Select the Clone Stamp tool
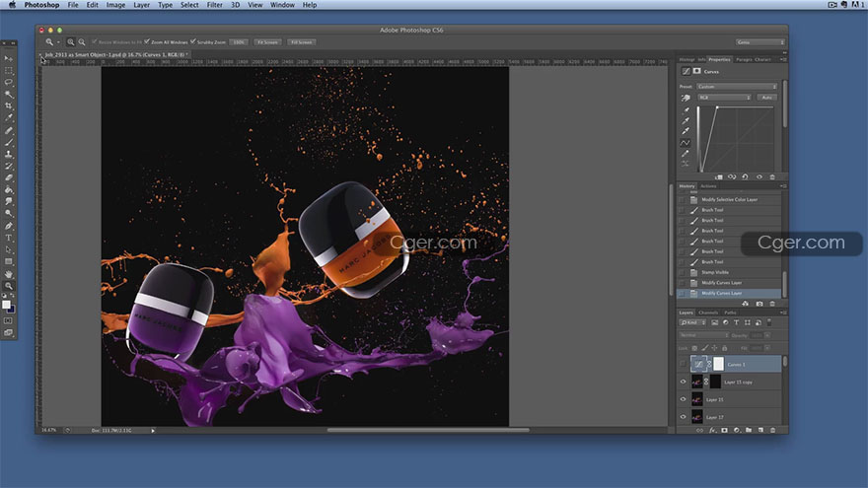Screen dimensions: 868x488 point(8,155)
